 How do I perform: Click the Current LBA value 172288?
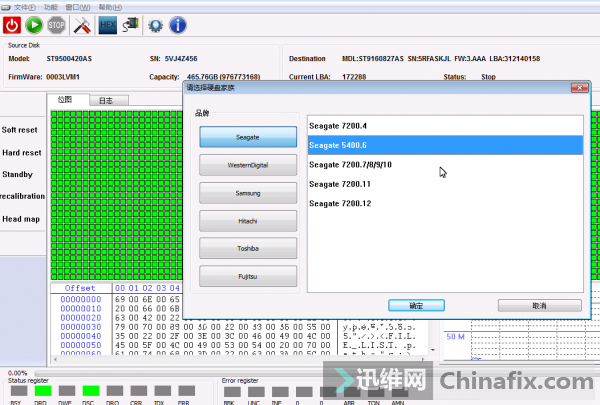pos(354,77)
